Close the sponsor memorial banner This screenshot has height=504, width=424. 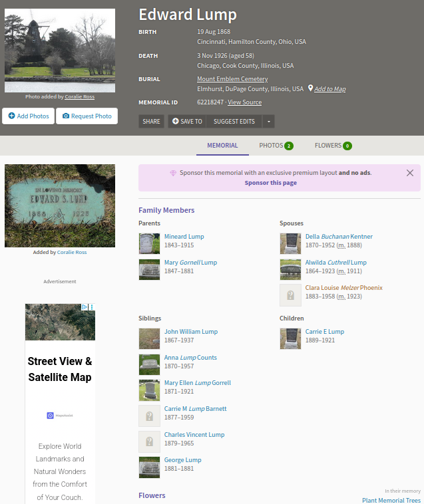pyautogui.click(x=410, y=173)
